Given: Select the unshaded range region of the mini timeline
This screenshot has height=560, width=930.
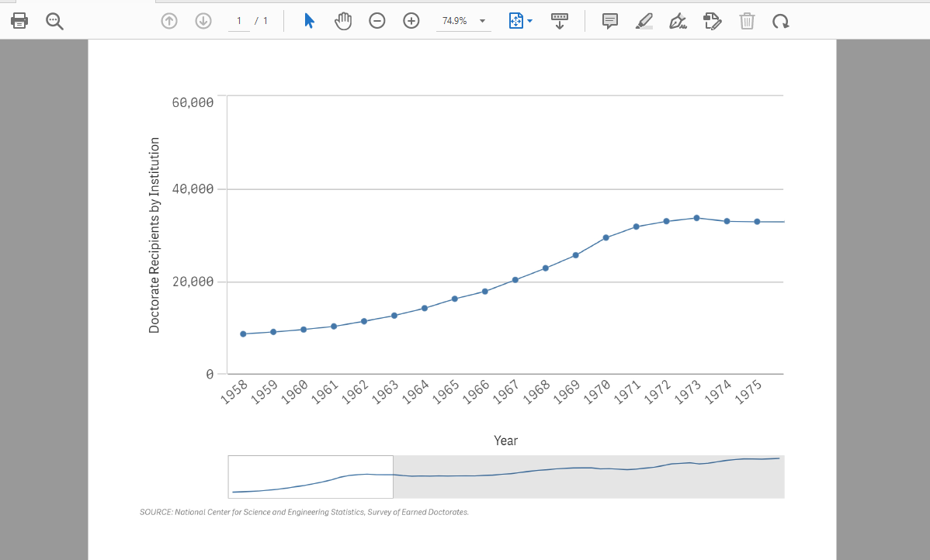Looking at the screenshot, I should coord(311,476).
